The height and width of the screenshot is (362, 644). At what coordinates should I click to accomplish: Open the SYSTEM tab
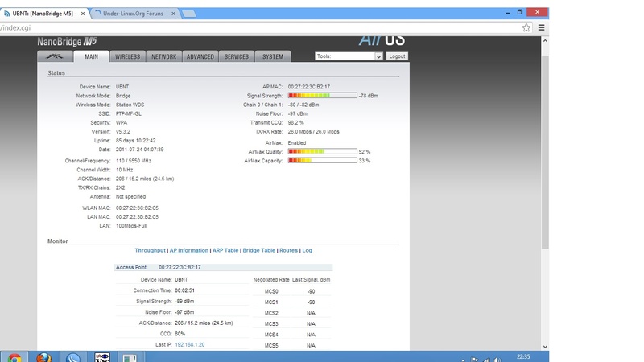[x=273, y=56]
